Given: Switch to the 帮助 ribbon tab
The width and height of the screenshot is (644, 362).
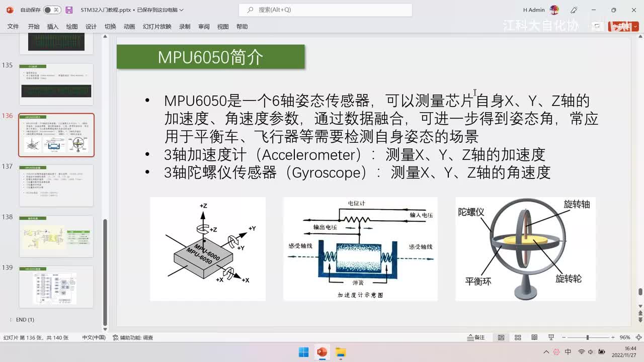Looking at the screenshot, I should 242,27.
